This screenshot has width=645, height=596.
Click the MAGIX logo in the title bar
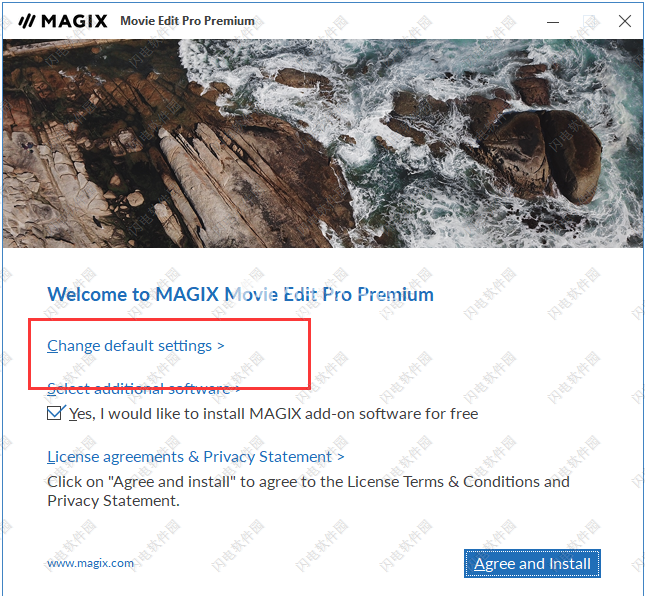click(x=63, y=21)
